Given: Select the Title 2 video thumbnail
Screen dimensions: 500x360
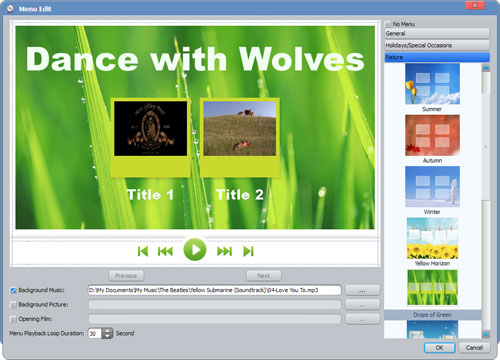Looking at the screenshot, I should click(240, 129).
